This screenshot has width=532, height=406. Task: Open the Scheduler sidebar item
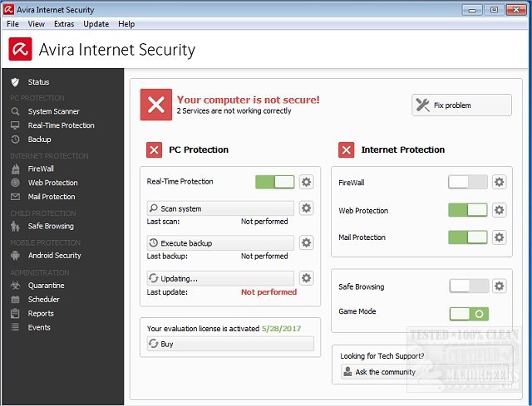coord(43,300)
